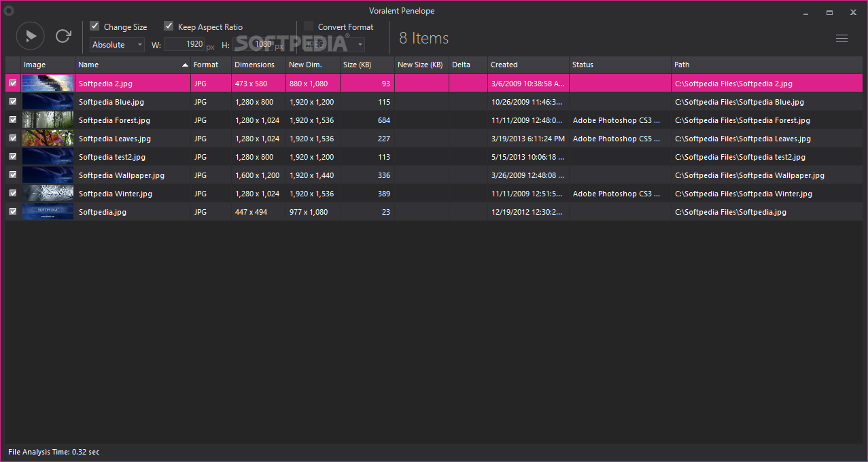
Task: Click the Softpedia.jpg thumbnail
Action: [x=48, y=211]
